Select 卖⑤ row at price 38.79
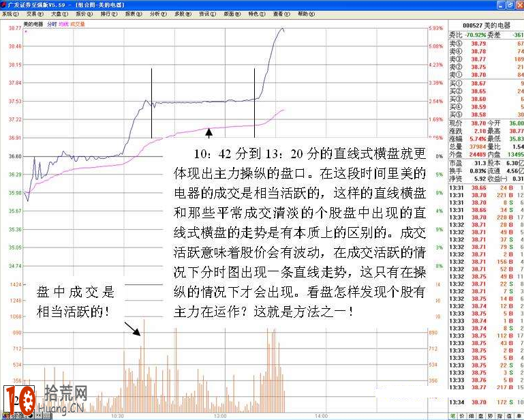 coord(487,44)
